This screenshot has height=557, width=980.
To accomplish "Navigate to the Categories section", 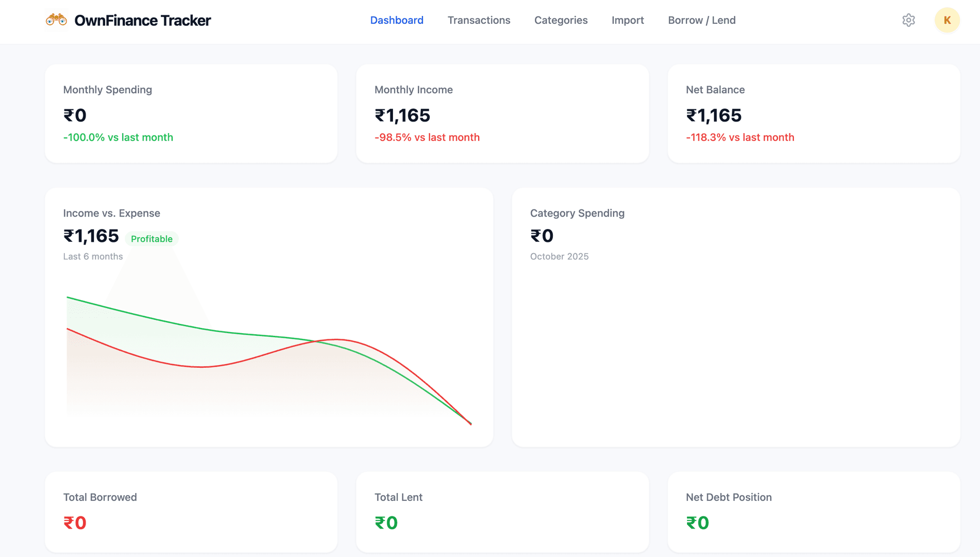I will tap(561, 20).
